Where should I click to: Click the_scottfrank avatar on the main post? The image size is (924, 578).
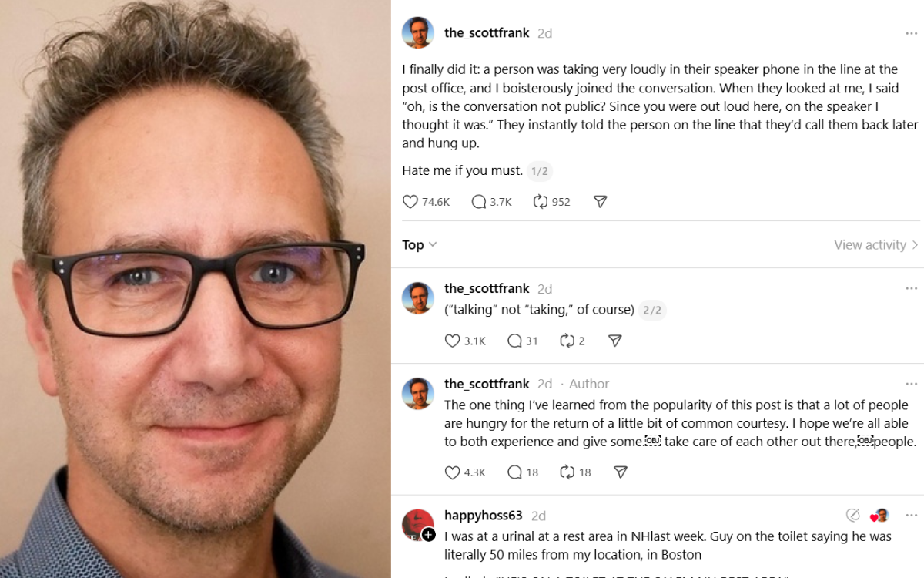click(418, 33)
